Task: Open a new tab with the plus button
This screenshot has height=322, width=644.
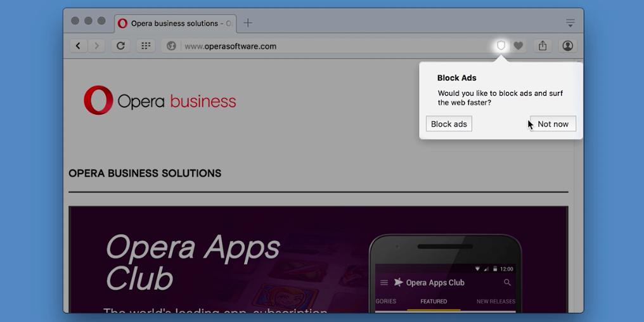Action: tap(248, 23)
